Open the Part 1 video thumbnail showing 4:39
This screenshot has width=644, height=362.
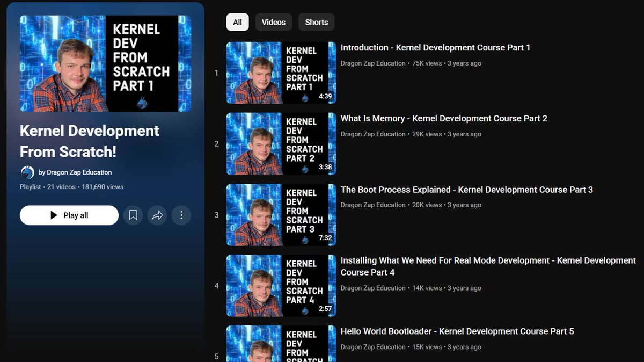click(281, 73)
